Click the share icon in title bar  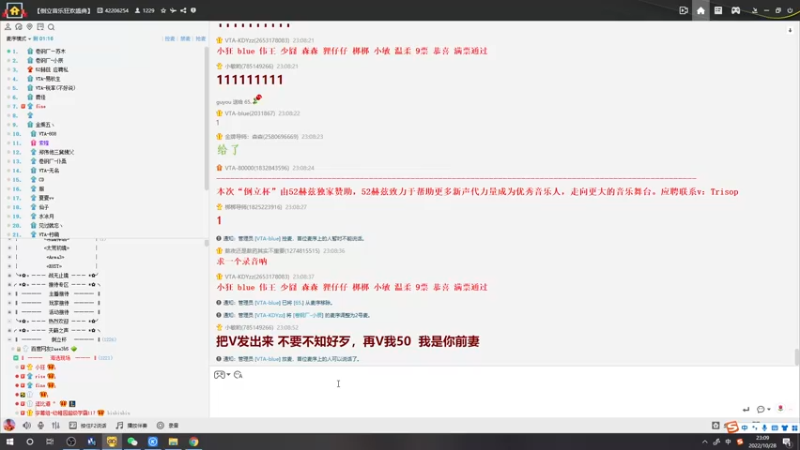[183, 10]
